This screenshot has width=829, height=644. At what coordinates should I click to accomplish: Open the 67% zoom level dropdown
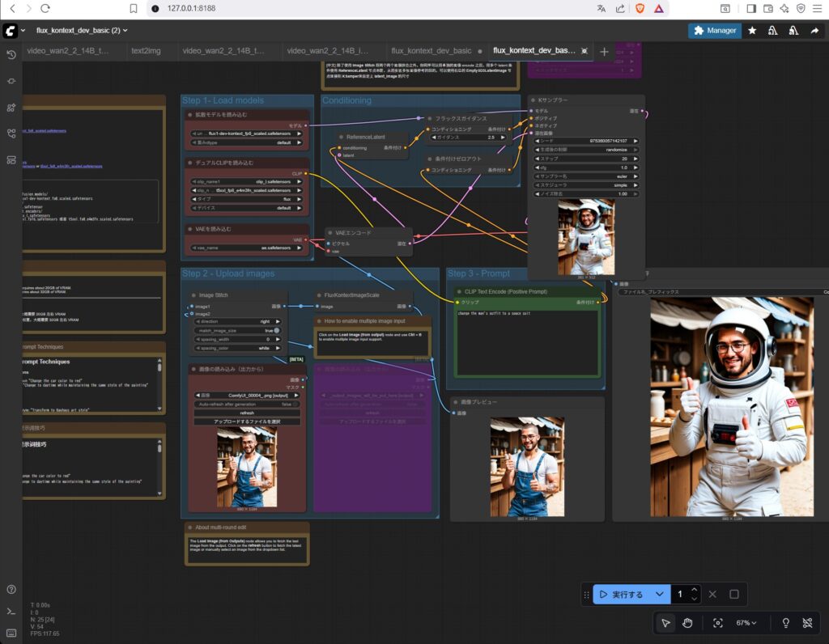point(746,623)
